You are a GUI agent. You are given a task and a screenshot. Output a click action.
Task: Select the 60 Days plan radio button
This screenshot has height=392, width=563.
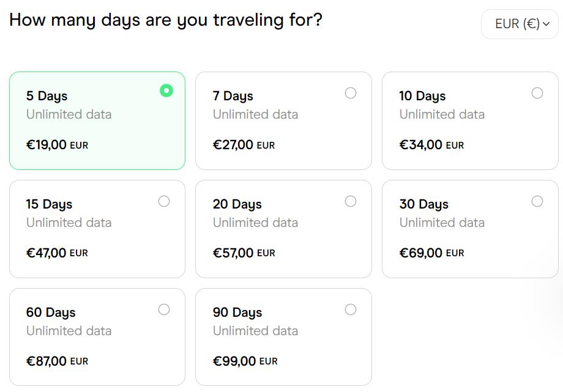164,309
